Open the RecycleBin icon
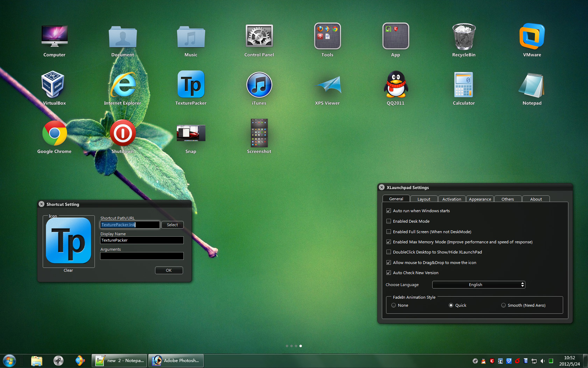Screen dimensions: 588x368 463,36
